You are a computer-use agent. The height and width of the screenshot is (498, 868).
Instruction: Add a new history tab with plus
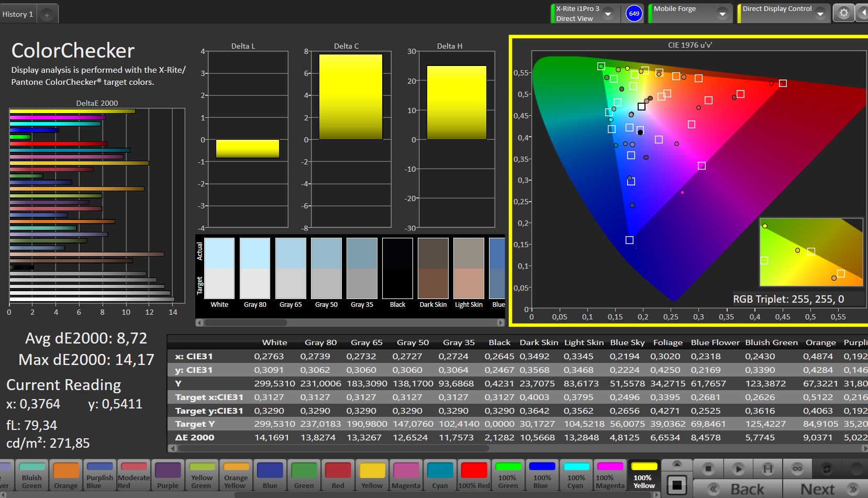(x=47, y=15)
